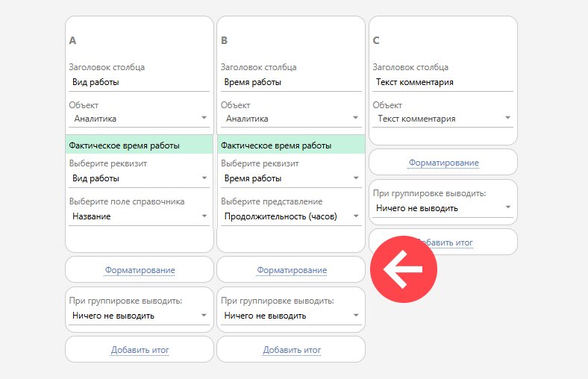Image resolution: width=588 pixels, height=379 pixels.
Task: Click 'При группировке выводить:' label in column C
Action: pyautogui.click(x=429, y=193)
